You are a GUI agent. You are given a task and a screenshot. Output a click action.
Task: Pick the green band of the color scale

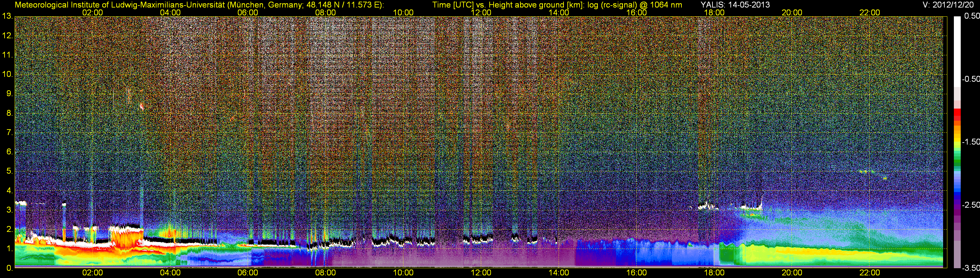click(957, 162)
